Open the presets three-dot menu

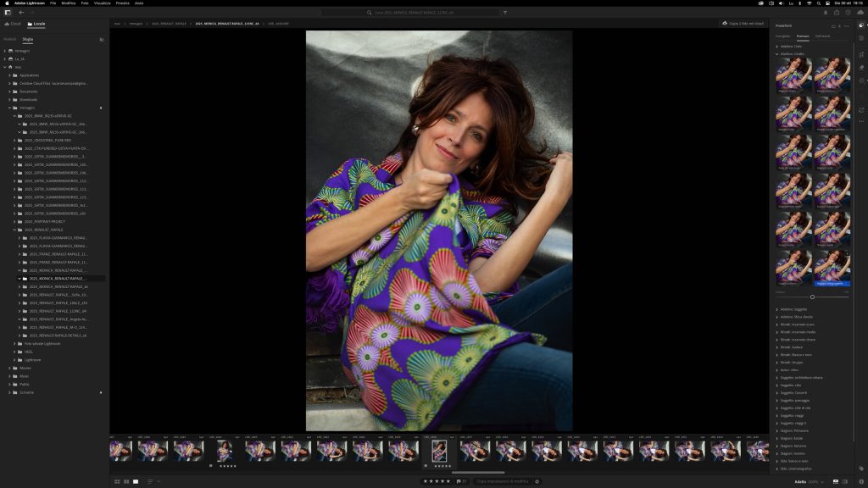point(847,26)
